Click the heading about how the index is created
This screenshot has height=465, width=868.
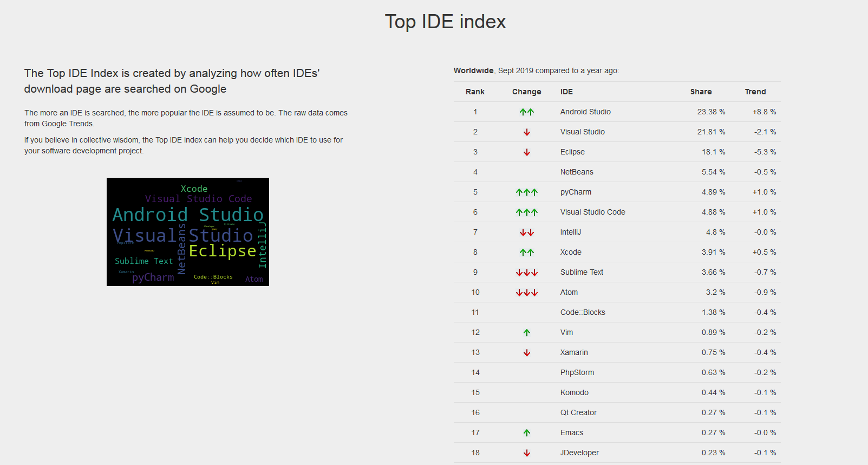pos(172,81)
